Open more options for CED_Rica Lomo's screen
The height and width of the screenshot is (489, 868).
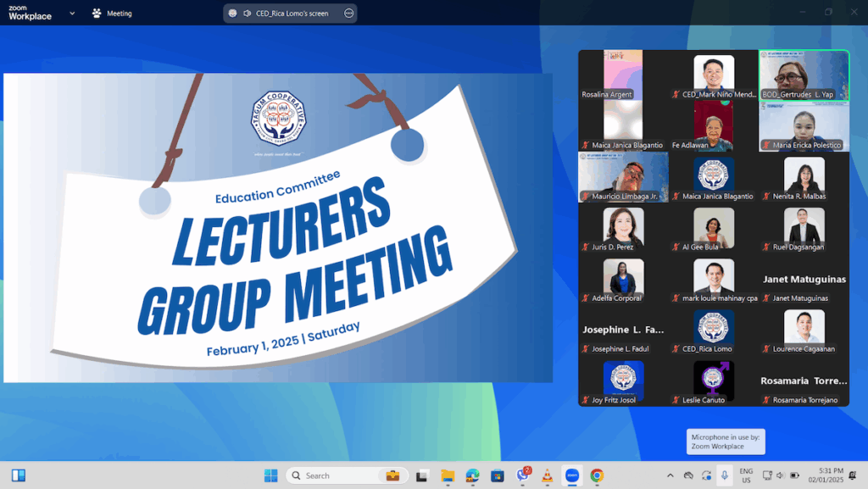pos(348,14)
